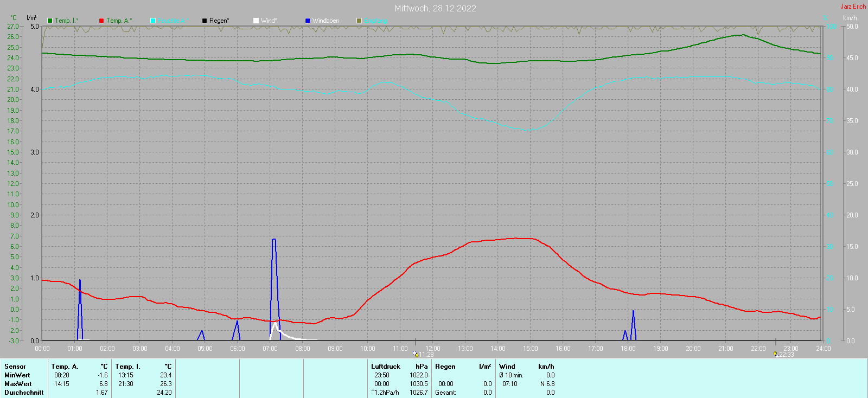Click the Temp. A. minimum value '-1.6'
Viewport: 868px width, 398px height.
[x=103, y=375]
